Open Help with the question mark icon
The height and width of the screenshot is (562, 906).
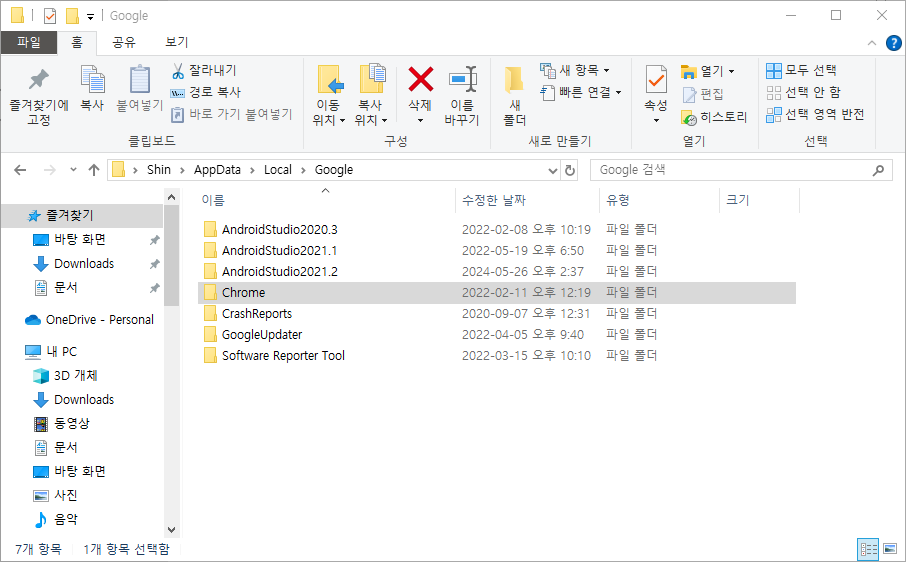[893, 43]
